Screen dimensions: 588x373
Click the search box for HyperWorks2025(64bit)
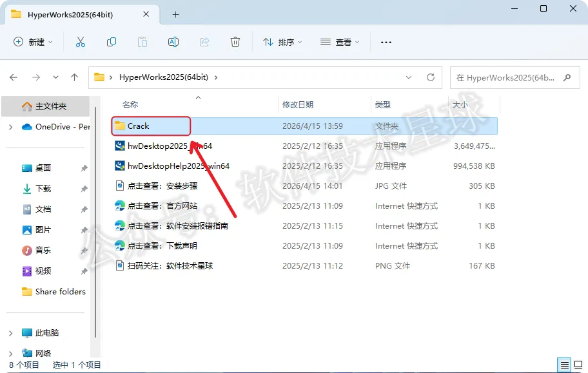[515, 77]
